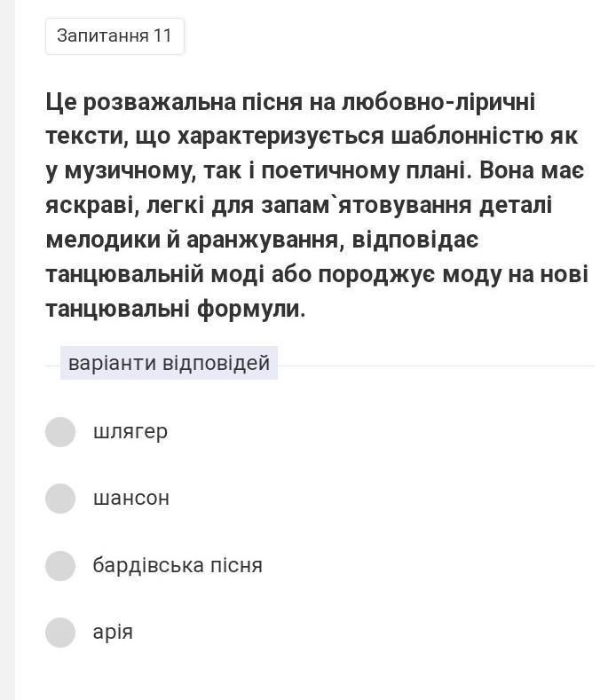Click the Запитання 11 badge

click(x=114, y=36)
